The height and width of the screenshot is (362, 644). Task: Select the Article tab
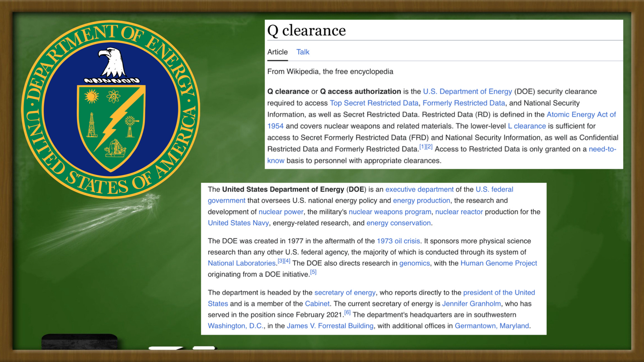click(x=277, y=52)
